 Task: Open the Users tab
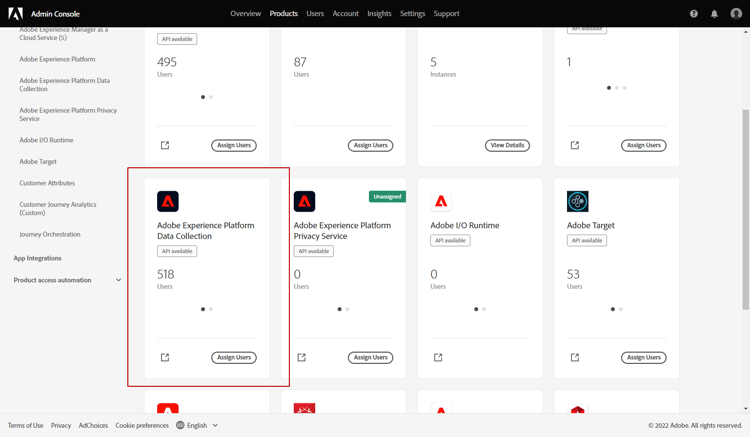pyautogui.click(x=315, y=13)
